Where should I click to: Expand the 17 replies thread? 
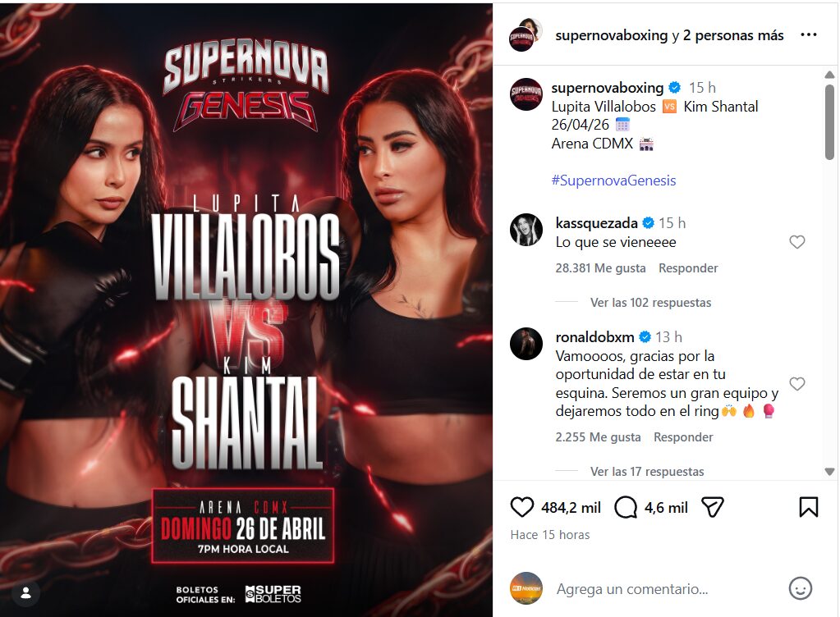[x=647, y=472]
